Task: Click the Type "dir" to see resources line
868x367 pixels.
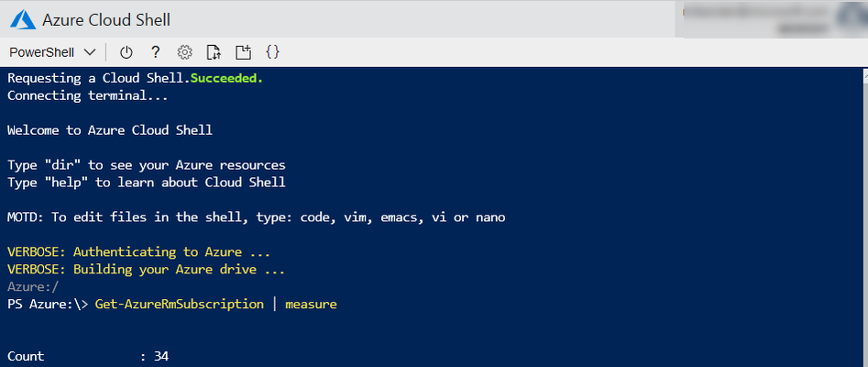Action: coord(147,165)
